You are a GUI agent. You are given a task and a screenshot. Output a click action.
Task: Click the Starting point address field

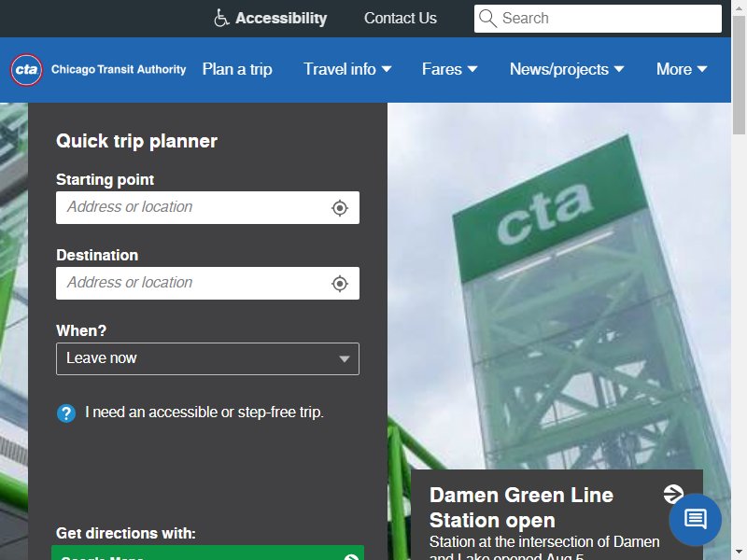(x=207, y=207)
